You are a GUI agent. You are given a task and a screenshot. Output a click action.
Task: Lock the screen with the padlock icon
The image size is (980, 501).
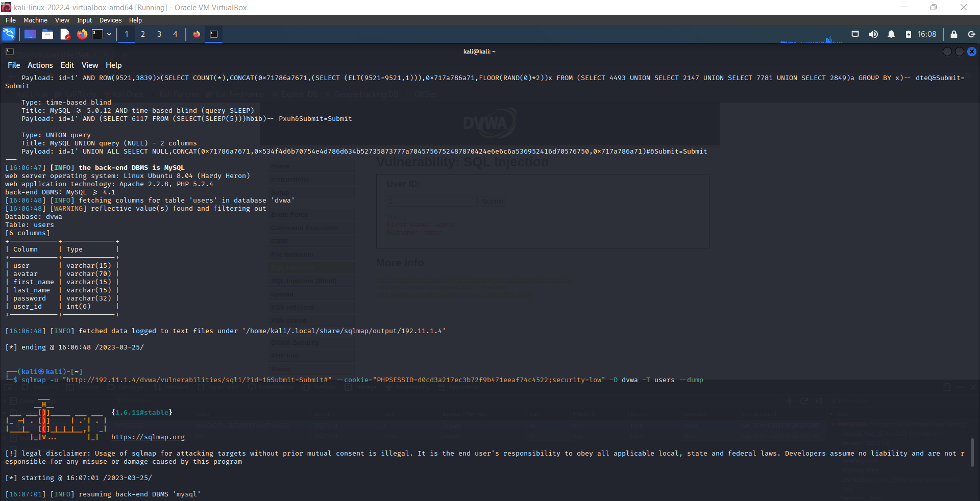click(954, 34)
